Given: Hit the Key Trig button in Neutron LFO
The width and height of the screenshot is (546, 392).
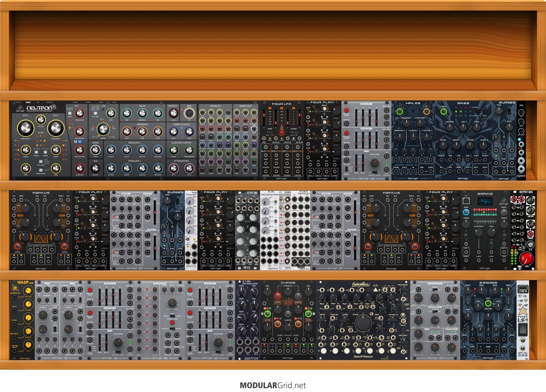Looking at the screenshot, I should [95, 113].
